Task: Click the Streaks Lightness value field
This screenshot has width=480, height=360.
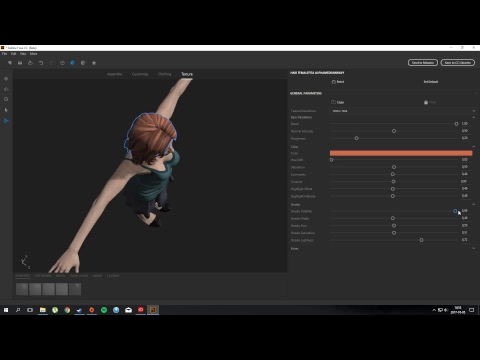Action: coord(465,240)
